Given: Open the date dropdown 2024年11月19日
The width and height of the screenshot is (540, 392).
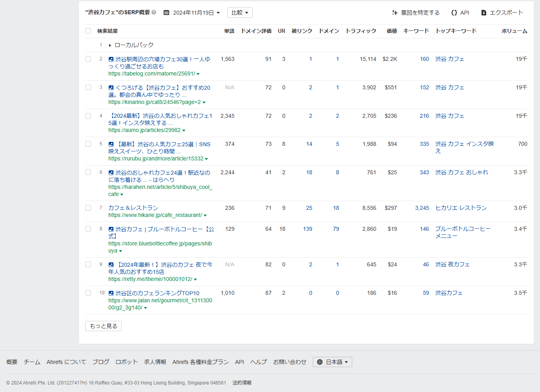Looking at the screenshot, I should [x=196, y=13].
